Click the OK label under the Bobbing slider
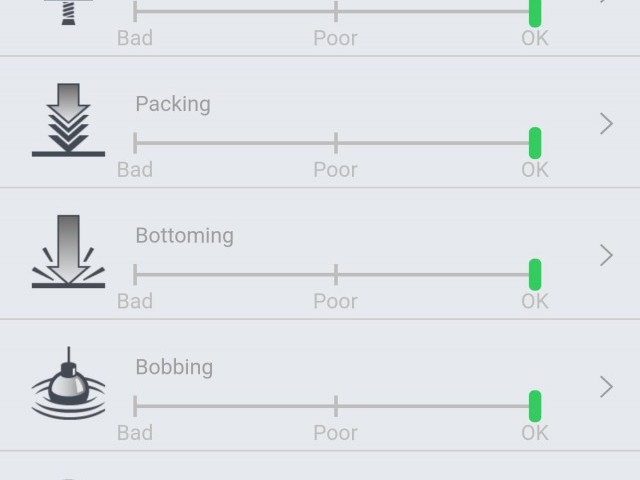Screen dimensions: 640x480 point(535,433)
